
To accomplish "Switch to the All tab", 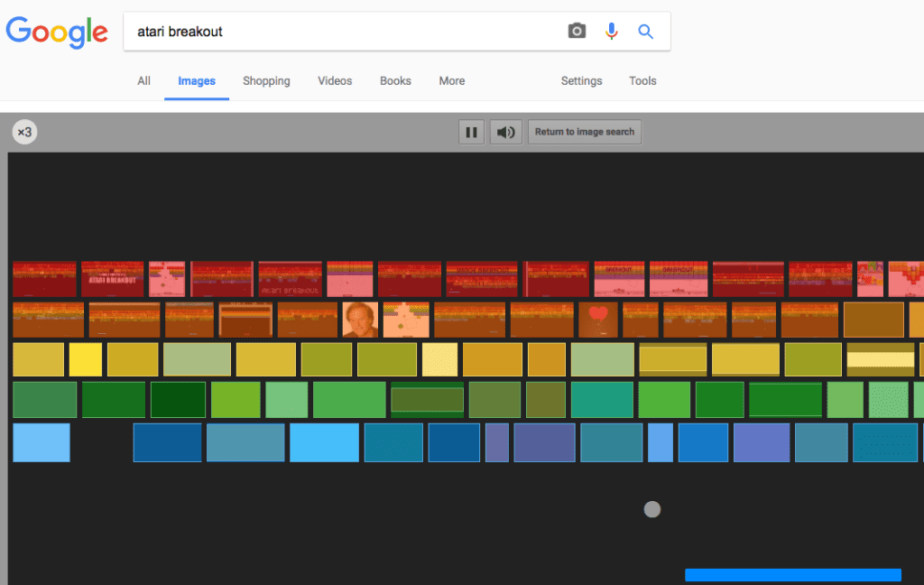I will 143,80.
